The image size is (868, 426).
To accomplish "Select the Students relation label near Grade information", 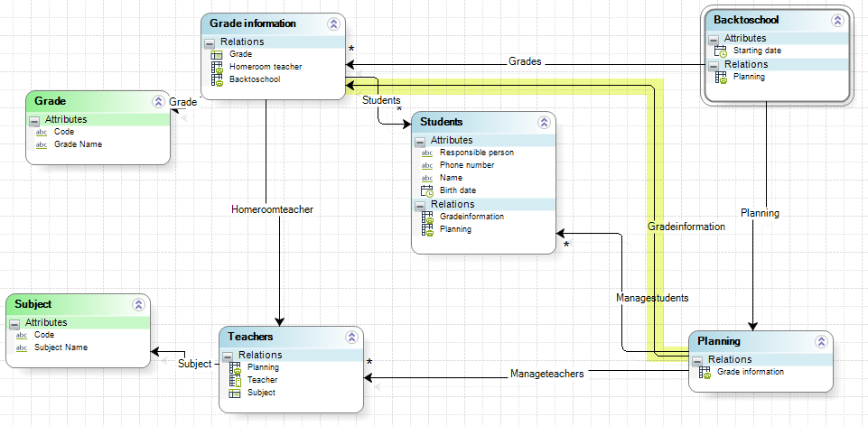I will [381, 100].
